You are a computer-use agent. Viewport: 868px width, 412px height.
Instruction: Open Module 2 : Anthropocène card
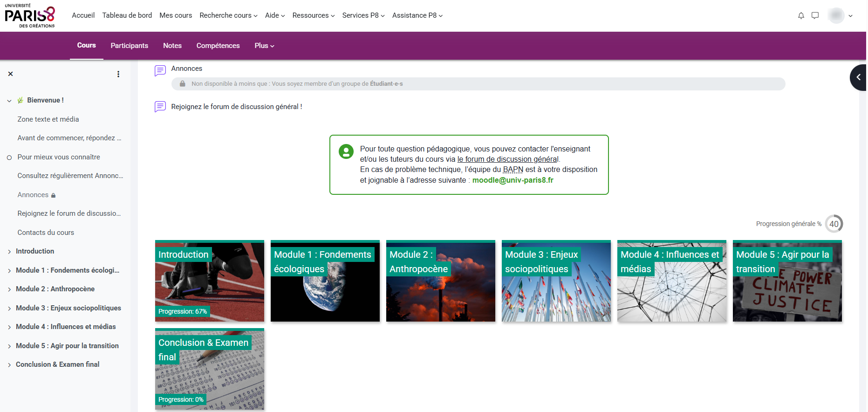coord(441,281)
